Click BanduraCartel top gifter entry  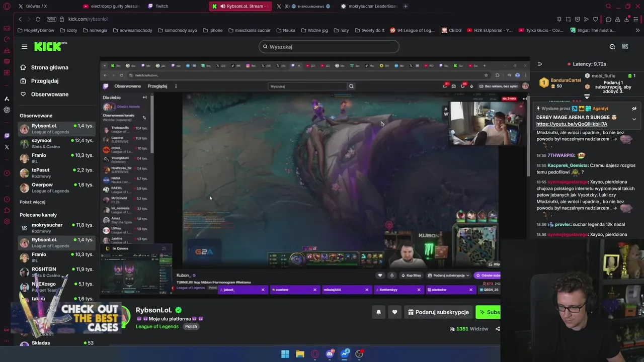click(x=560, y=83)
